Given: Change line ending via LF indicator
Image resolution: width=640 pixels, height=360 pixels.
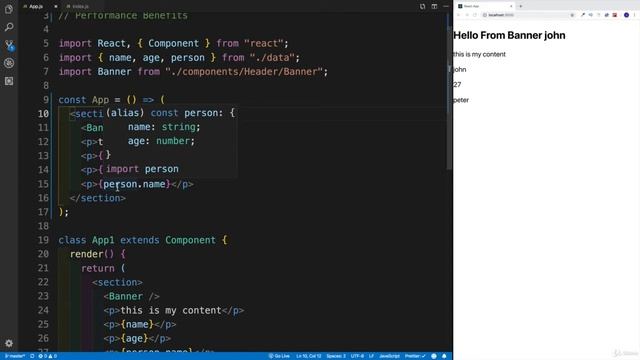Looking at the screenshot, I should 371,356.
